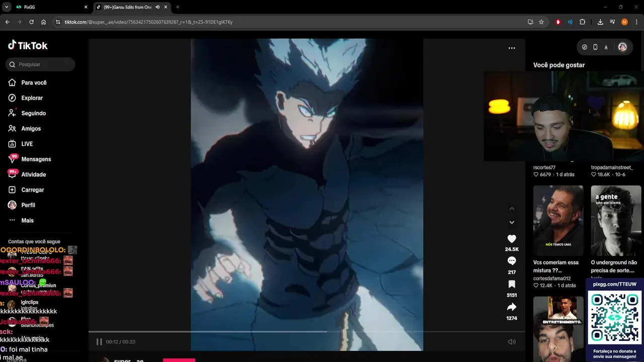Bookmark this page with the star icon
644x362 pixels.
(541, 22)
